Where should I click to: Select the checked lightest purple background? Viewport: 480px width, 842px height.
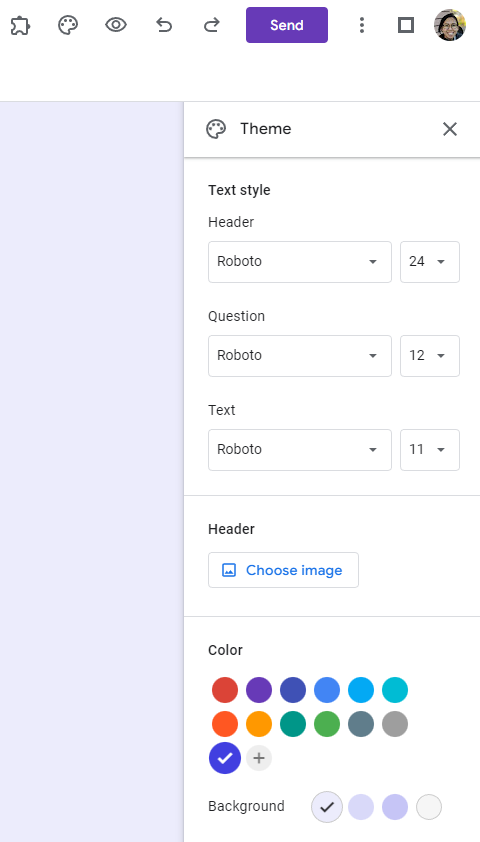pos(327,807)
